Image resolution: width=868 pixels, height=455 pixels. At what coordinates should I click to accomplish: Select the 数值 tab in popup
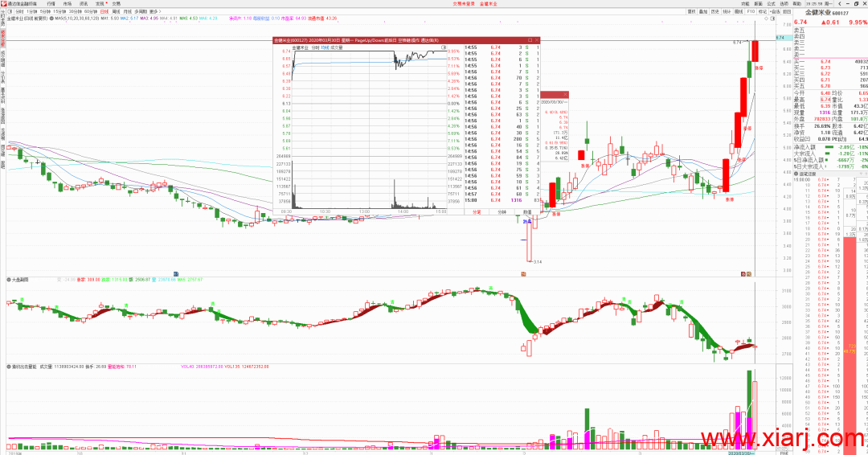[527, 212]
